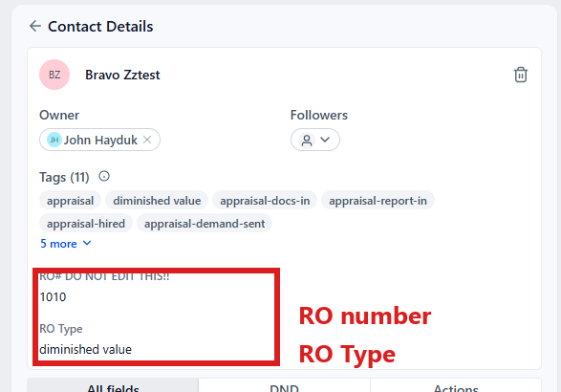
Task: Click the Bravo Zztest contact name
Action: pos(122,75)
